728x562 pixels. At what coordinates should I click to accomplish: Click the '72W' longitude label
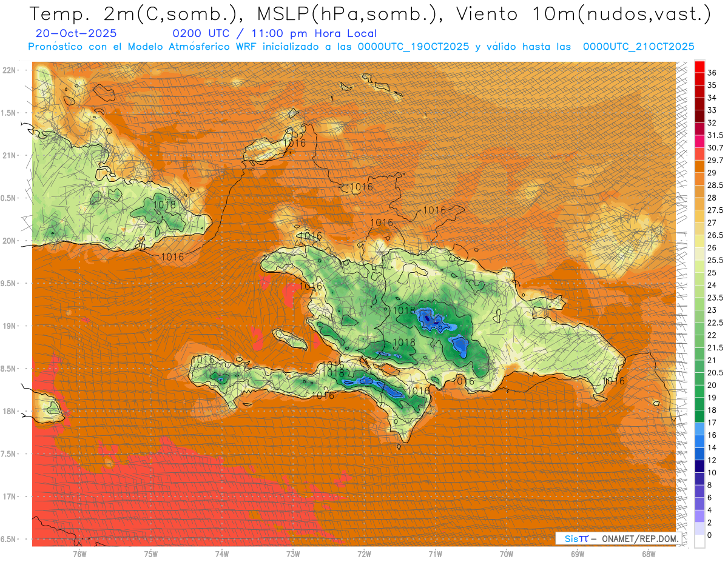tap(364, 554)
